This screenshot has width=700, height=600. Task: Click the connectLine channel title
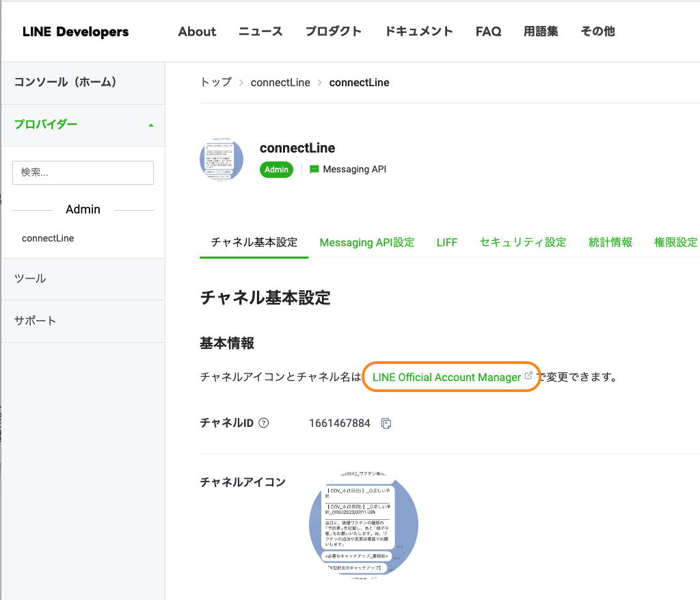[297, 148]
